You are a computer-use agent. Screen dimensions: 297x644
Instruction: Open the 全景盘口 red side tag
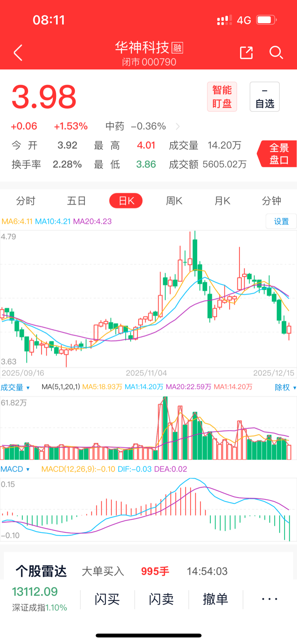click(278, 154)
